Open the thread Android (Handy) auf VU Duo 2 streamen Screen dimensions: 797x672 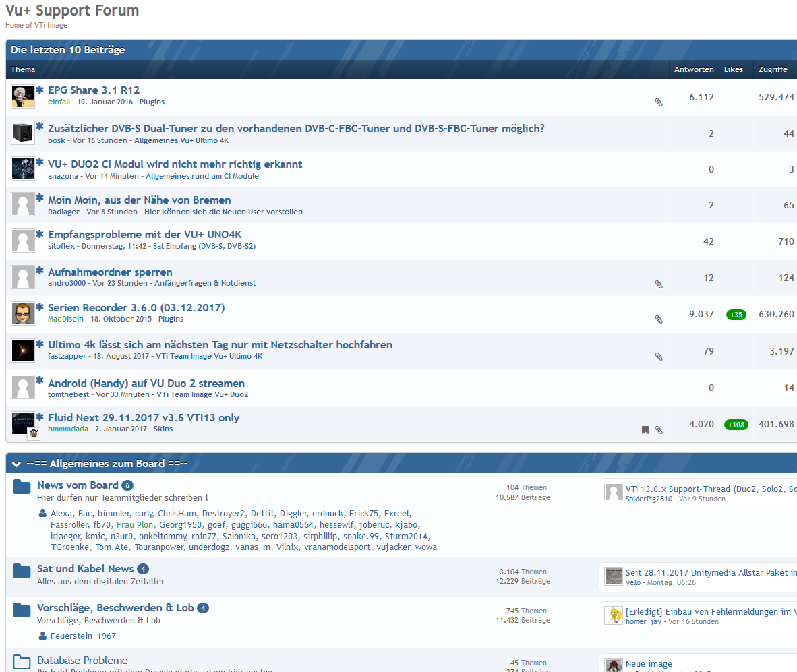coord(146,383)
